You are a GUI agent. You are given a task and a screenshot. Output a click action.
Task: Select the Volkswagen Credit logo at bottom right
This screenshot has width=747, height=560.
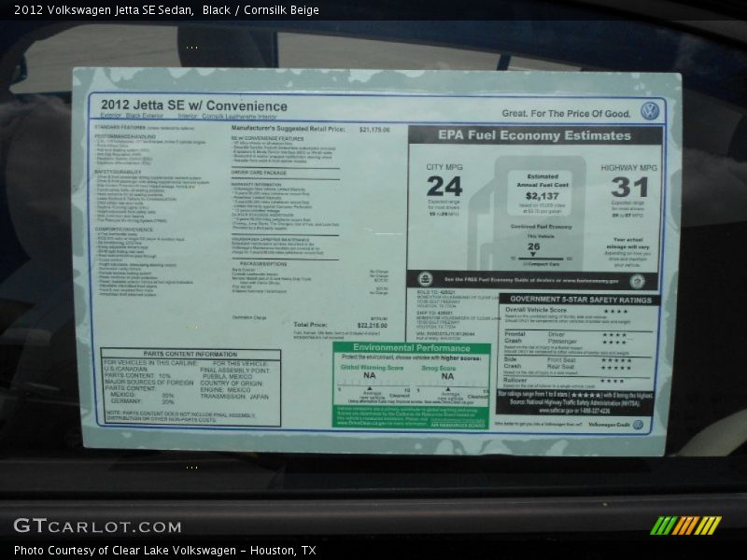point(638,424)
